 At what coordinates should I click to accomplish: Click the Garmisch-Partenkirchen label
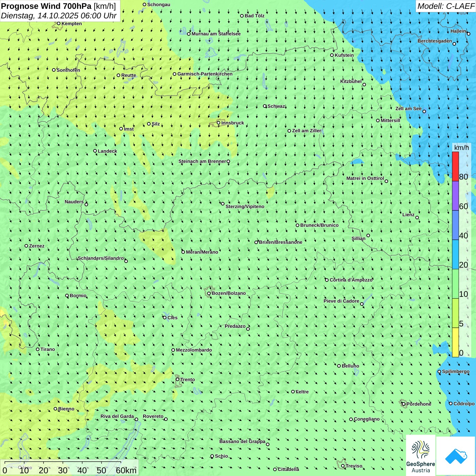tap(205, 74)
